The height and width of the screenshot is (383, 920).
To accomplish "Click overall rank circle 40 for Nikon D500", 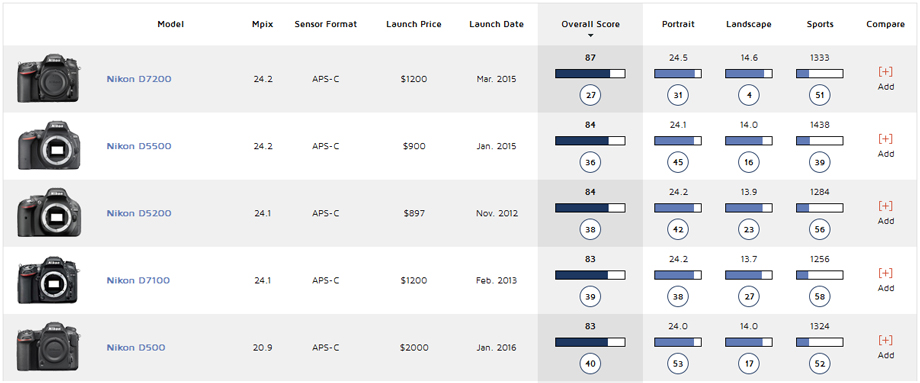I will coord(590,364).
